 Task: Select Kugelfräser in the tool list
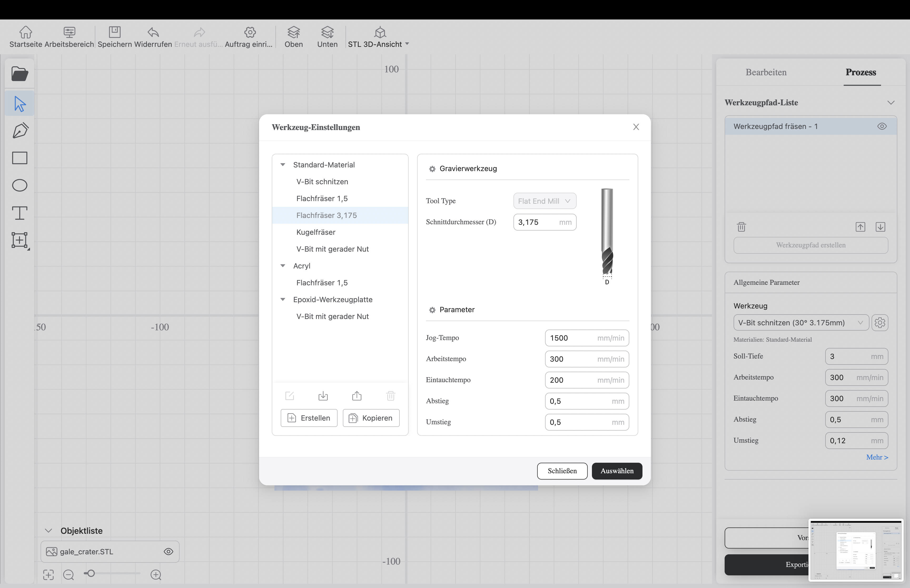316,232
